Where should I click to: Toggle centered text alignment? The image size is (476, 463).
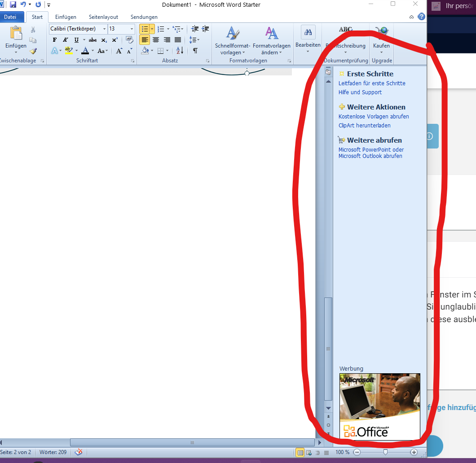click(155, 39)
